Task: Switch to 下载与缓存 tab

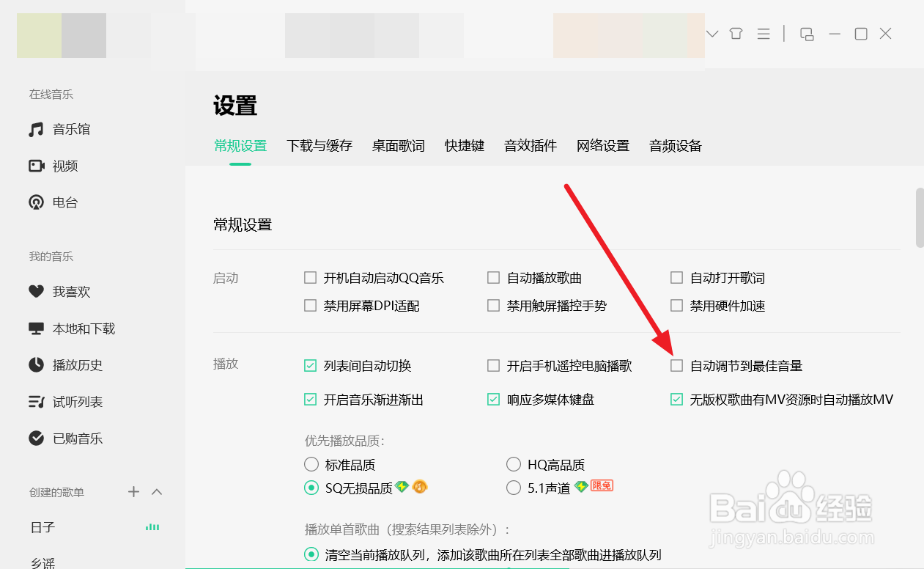Action: pyautogui.click(x=319, y=146)
